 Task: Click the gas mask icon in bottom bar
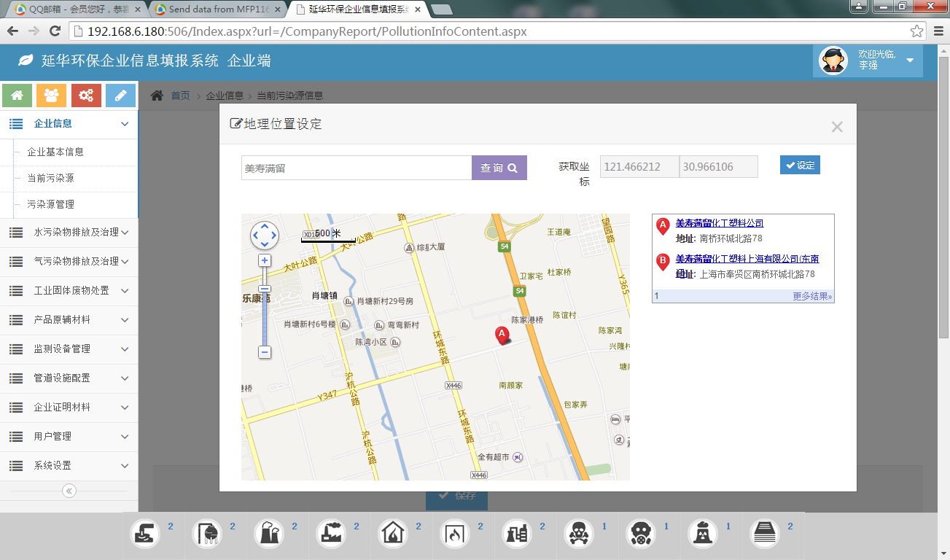(641, 534)
